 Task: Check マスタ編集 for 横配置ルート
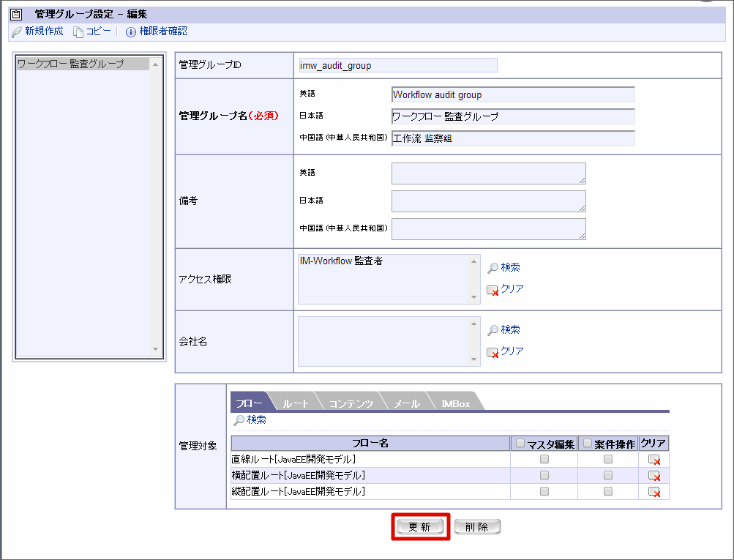tap(544, 475)
